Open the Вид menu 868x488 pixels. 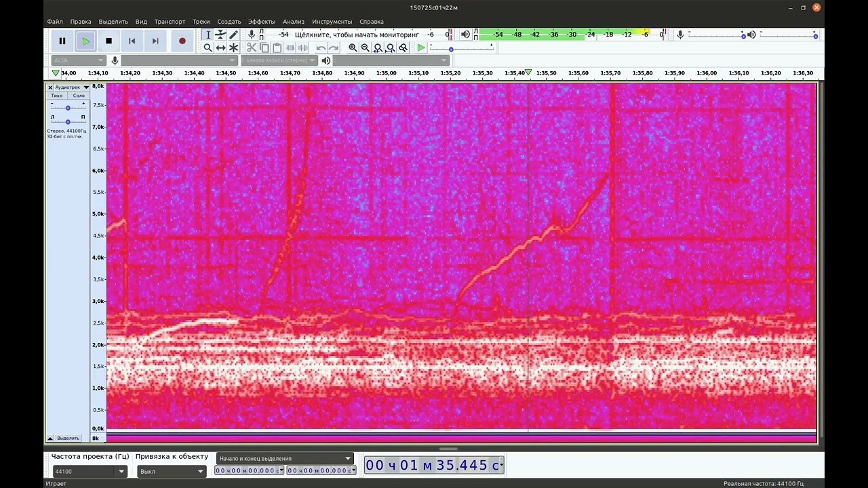click(141, 22)
